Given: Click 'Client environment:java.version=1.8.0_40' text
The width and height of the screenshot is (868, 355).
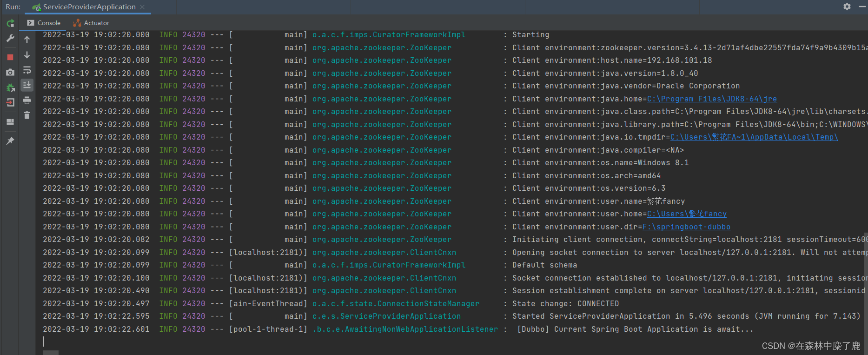Looking at the screenshot, I should tap(605, 74).
